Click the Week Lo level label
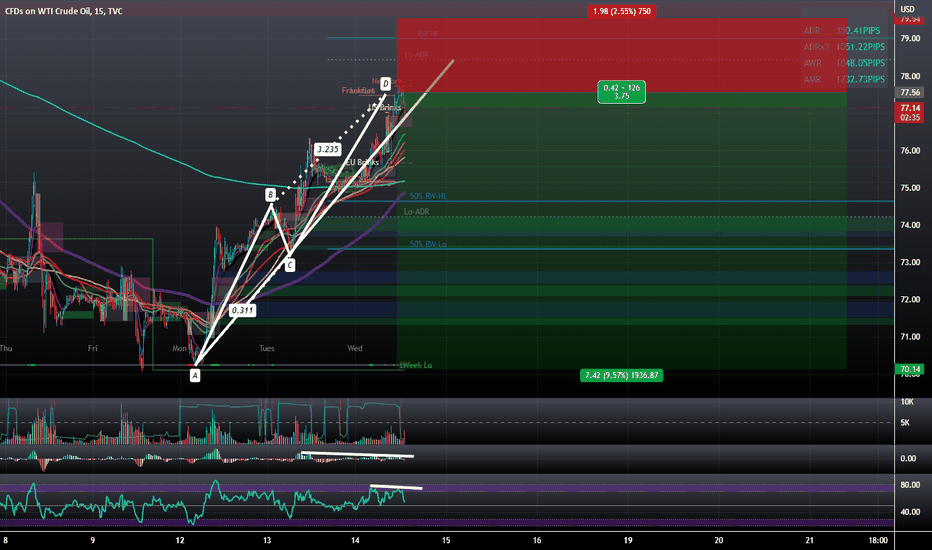Image resolution: width=932 pixels, height=550 pixels. point(417,365)
